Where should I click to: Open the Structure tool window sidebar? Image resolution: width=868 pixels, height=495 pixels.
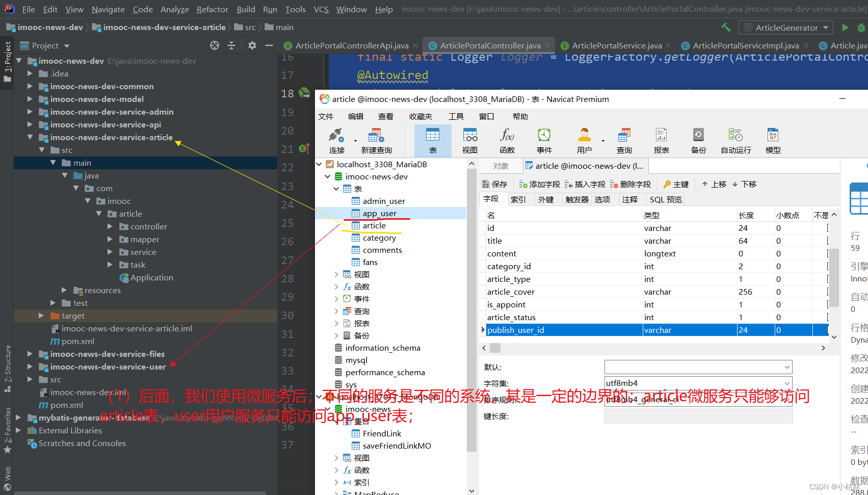click(x=7, y=368)
